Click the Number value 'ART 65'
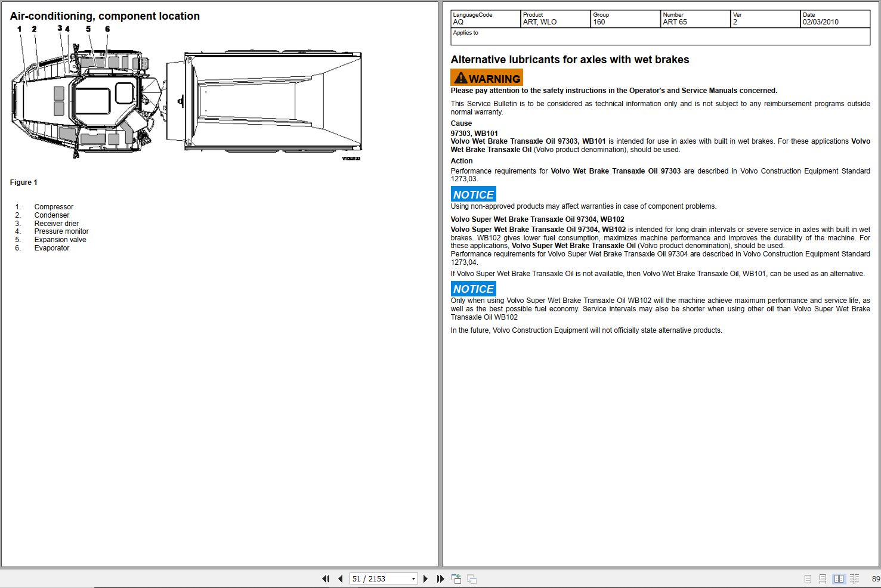This screenshot has height=588, width=881. 675,22
